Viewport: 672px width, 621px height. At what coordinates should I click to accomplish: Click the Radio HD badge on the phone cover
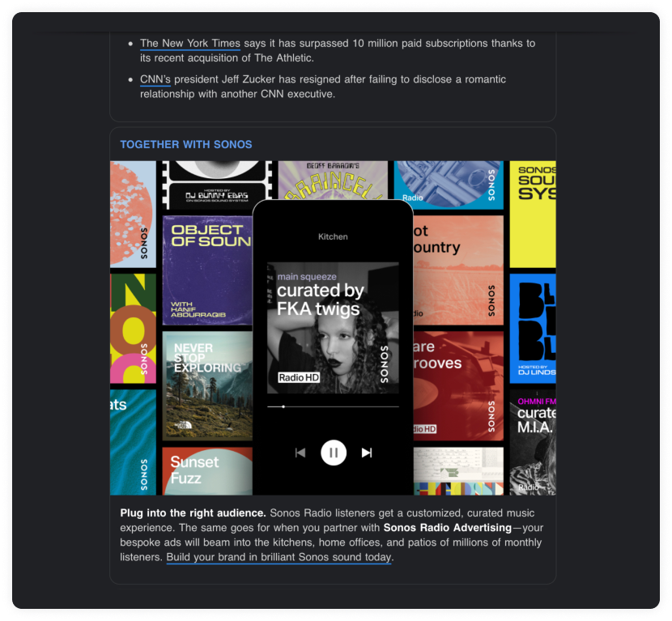(299, 377)
